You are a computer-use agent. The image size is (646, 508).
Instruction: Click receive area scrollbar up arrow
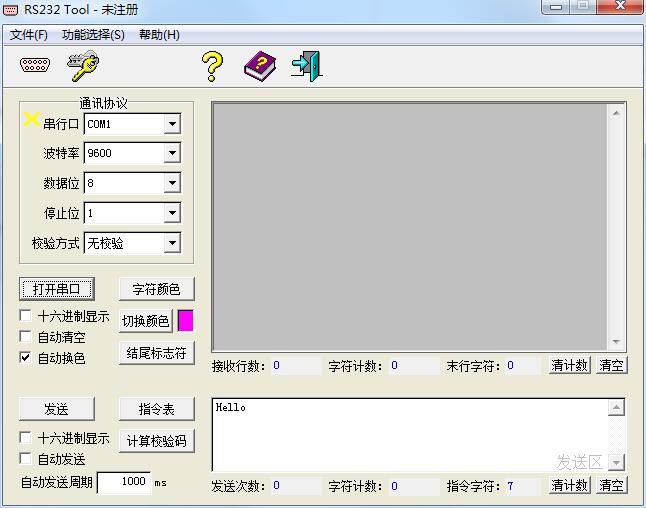coord(616,113)
